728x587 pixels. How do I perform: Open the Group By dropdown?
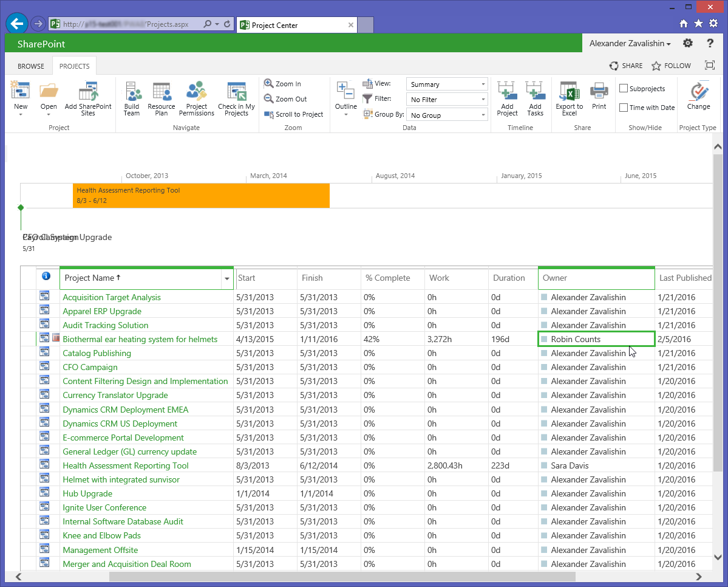447,115
